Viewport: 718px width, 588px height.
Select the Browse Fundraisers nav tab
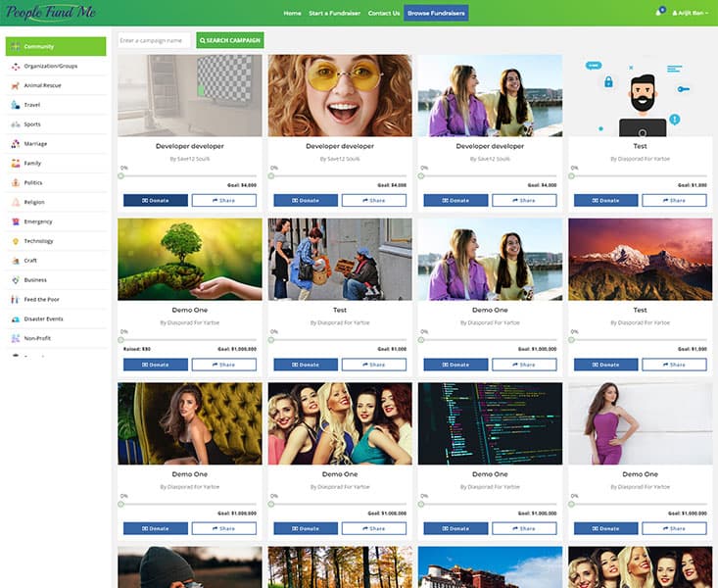tap(436, 13)
